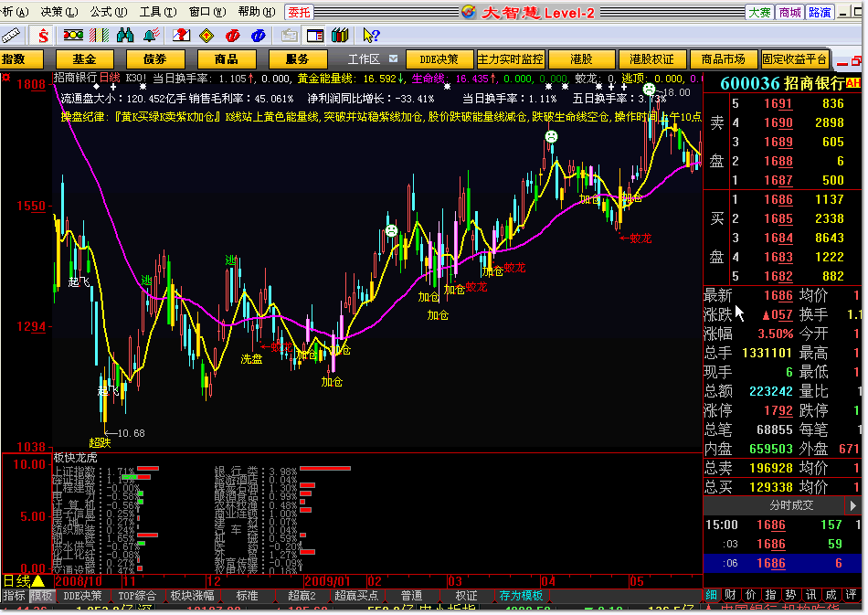Click the 路演 button in title bar
This screenshot has height=615, width=868.
click(x=820, y=12)
